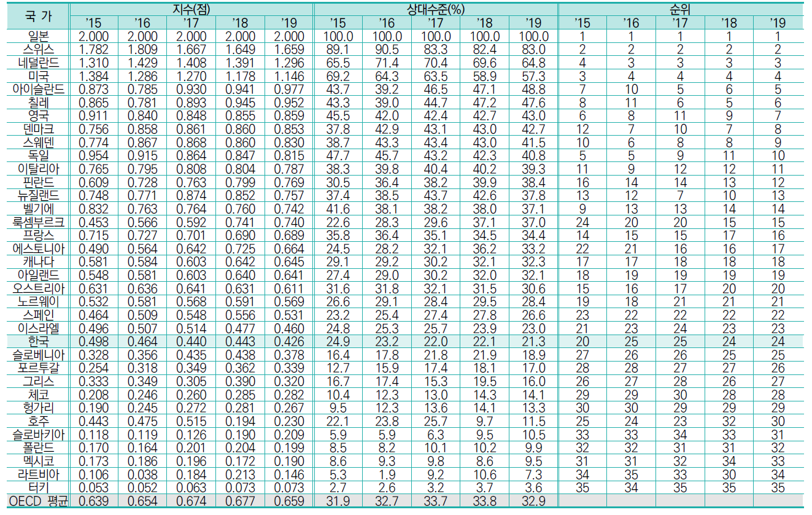Select rank 31 in the 슬로바키아 row

tap(777, 435)
